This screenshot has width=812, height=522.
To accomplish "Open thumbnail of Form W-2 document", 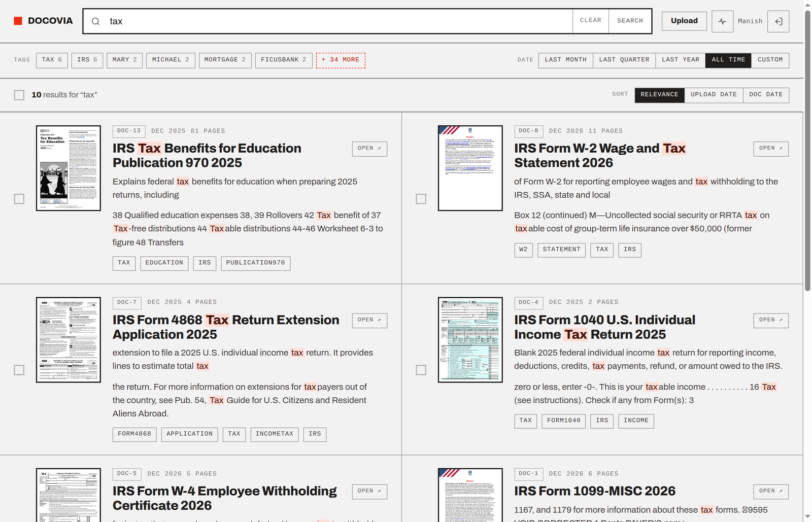I will click(470, 168).
